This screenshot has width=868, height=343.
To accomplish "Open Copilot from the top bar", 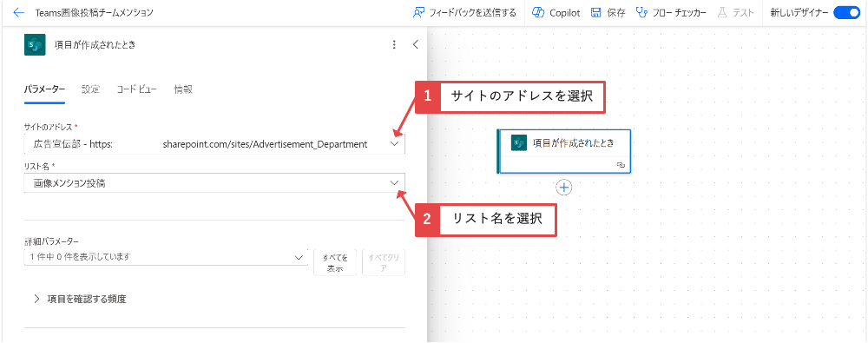I will (556, 13).
